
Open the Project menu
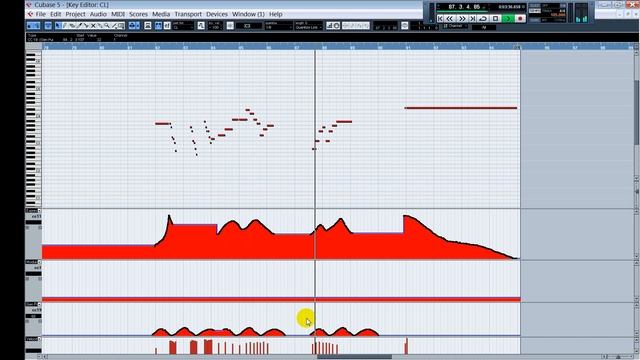tap(76, 14)
